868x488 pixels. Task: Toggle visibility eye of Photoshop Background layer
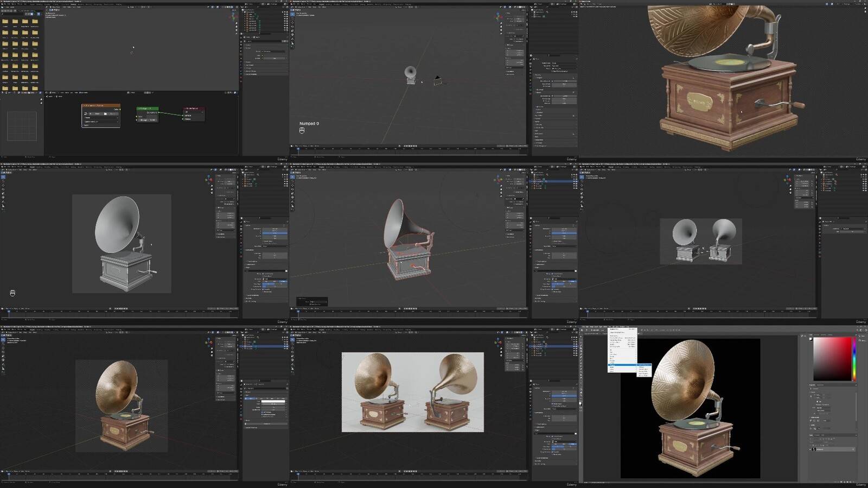810,449
